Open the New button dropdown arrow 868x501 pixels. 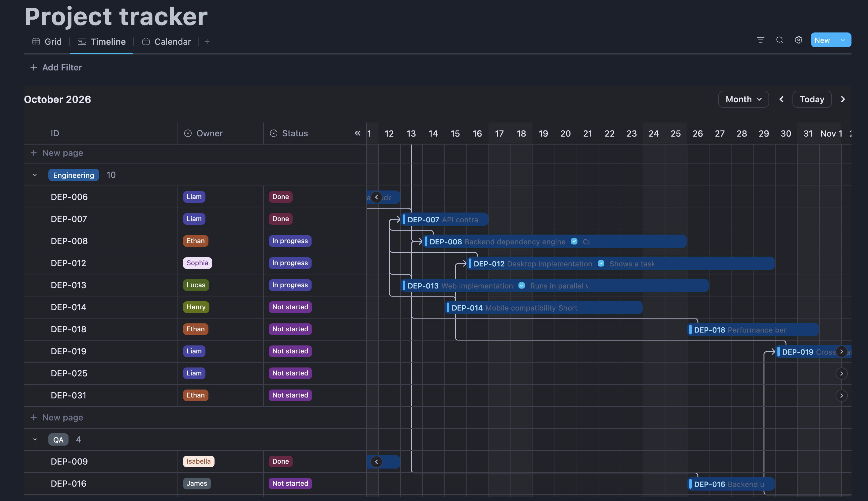(x=843, y=40)
